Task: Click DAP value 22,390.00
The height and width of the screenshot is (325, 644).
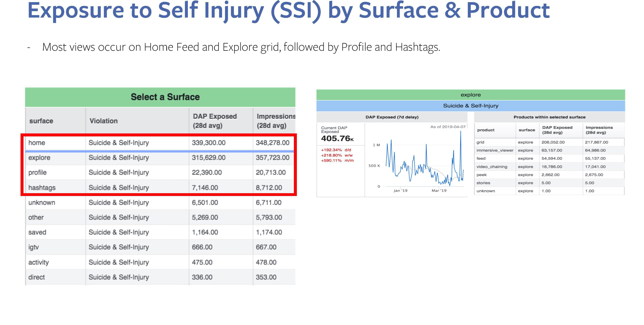Action: pyautogui.click(x=207, y=173)
